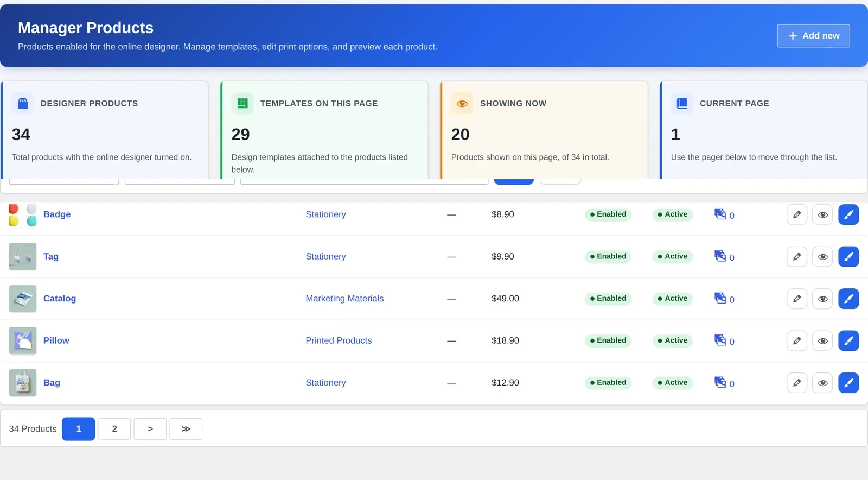868x480 pixels.
Task: Edit Pillow using its pencil icon
Action: coord(797,341)
